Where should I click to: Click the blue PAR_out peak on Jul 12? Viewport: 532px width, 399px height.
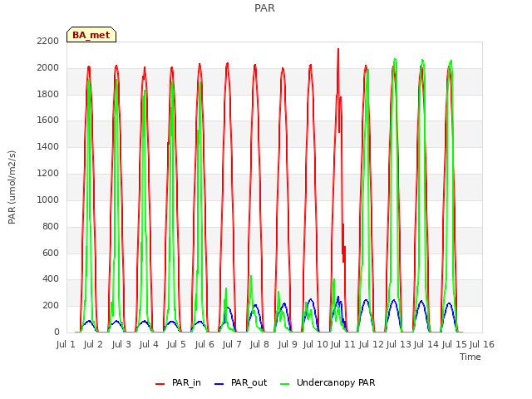366,300
